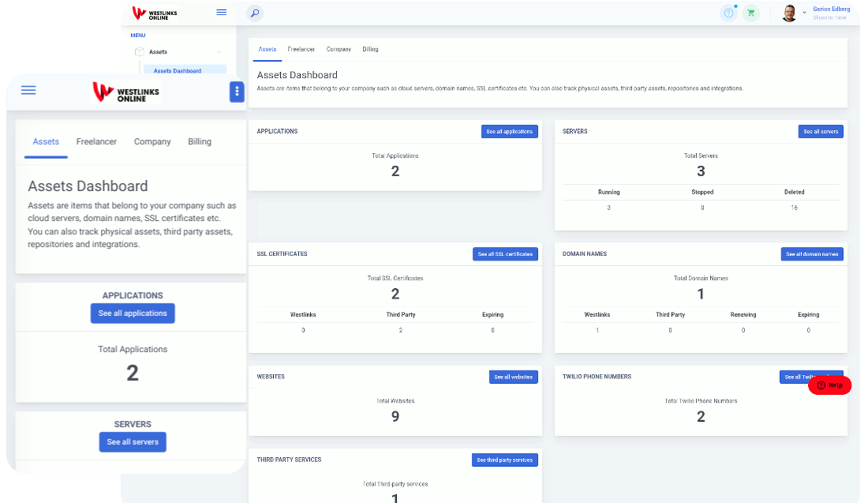Click See all SSL certificates button
Screen dimensions: 868x503
click(x=505, y=254)
